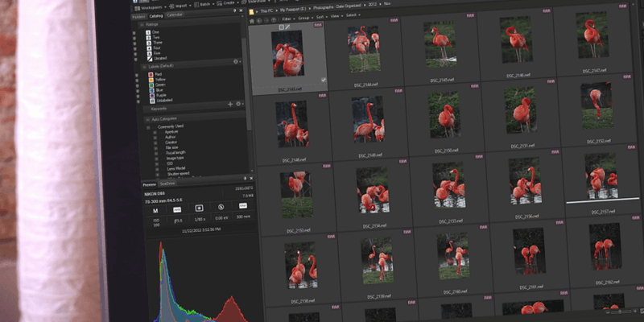Collapse the Auto Categories section
The width and height of the screenshot is (644, 322).
(147, 119)
